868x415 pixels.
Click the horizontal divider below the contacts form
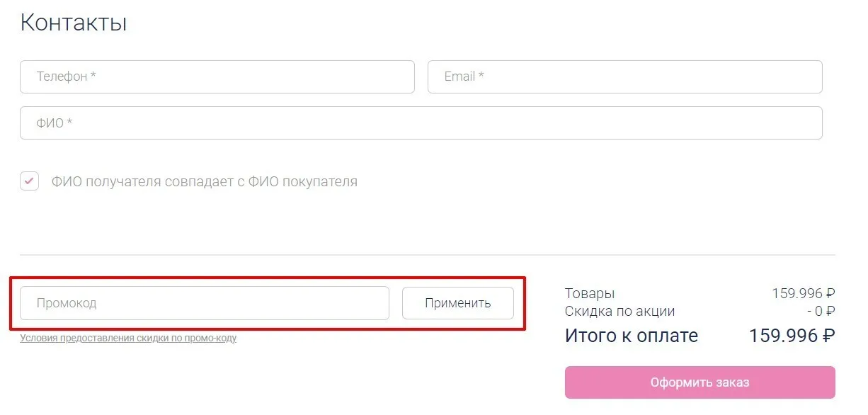428,255
